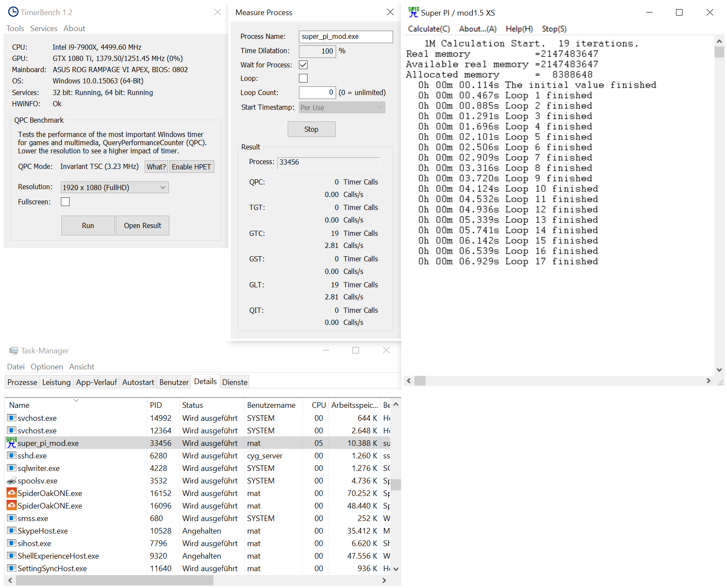
Task: Click the Process Name input field
Action: tap(346, 37)
